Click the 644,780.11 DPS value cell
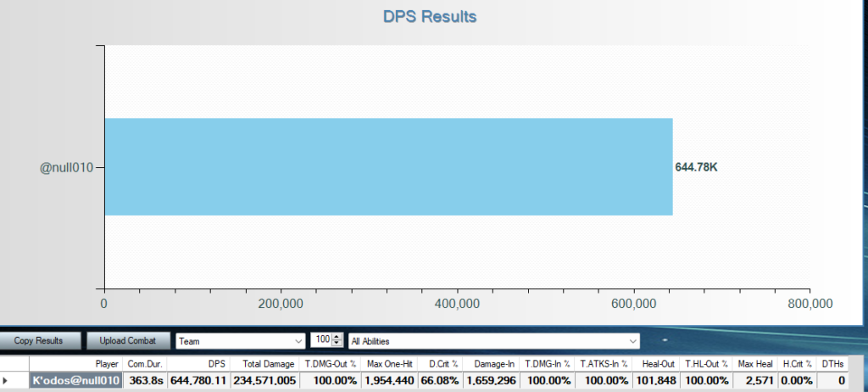 [199, 381]
